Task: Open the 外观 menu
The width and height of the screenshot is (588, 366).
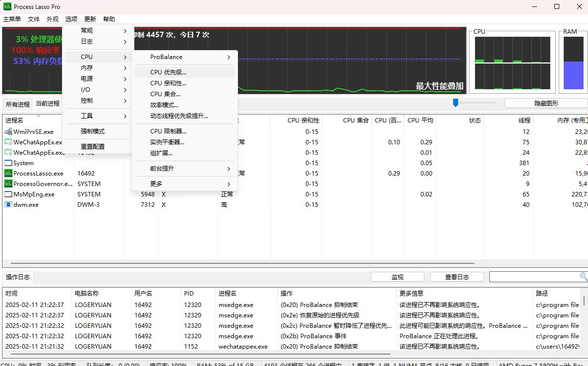Action: point(53,19)
